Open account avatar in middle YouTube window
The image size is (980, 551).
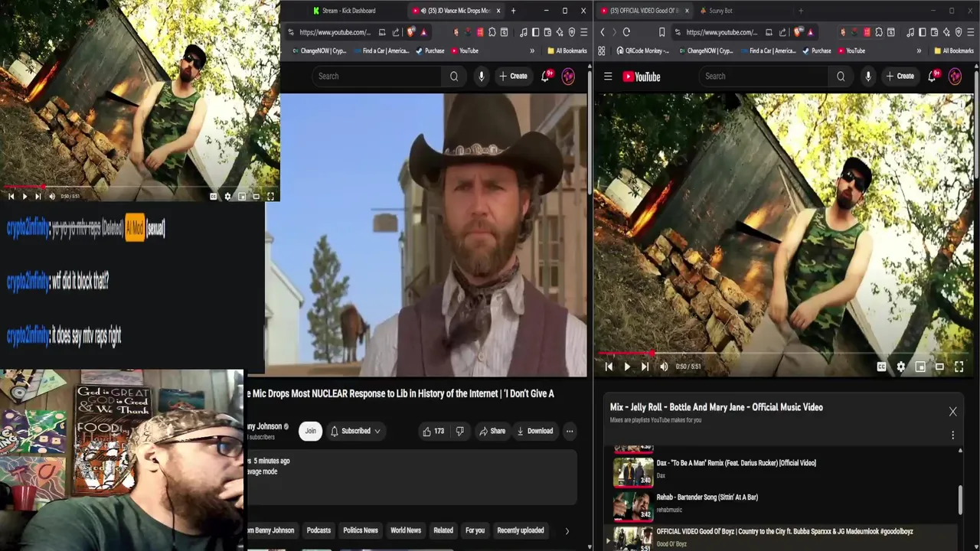[x=568, y=77]
